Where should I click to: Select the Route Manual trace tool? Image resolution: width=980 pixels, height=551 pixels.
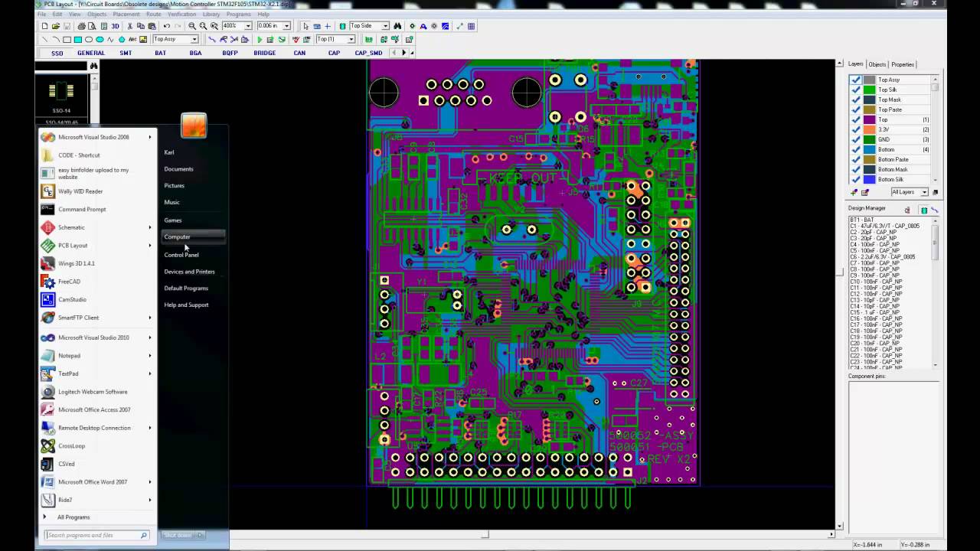[x=212, y=39]
